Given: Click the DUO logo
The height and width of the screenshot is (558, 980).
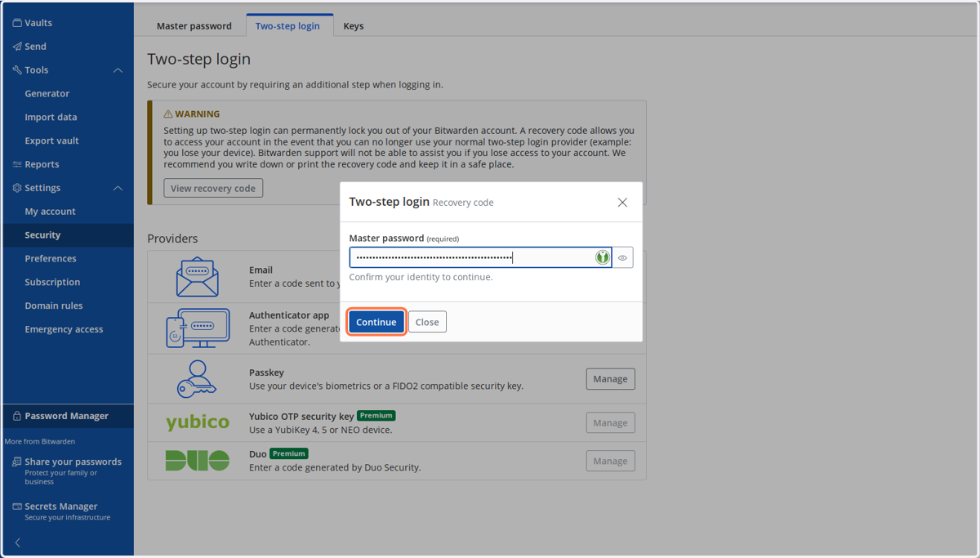Looking at the screenshot, I should coord(198,461).
